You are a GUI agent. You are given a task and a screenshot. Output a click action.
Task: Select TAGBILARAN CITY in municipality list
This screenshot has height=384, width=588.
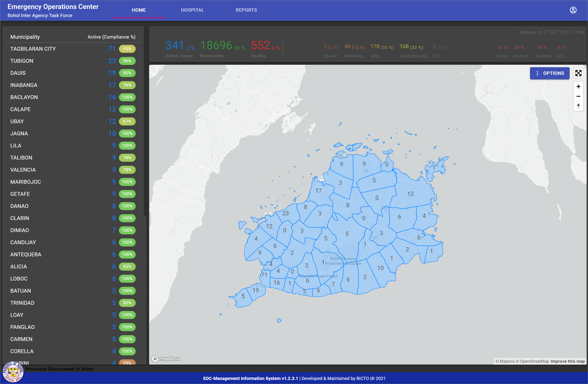pyautogui.click(x=33, y=49)
